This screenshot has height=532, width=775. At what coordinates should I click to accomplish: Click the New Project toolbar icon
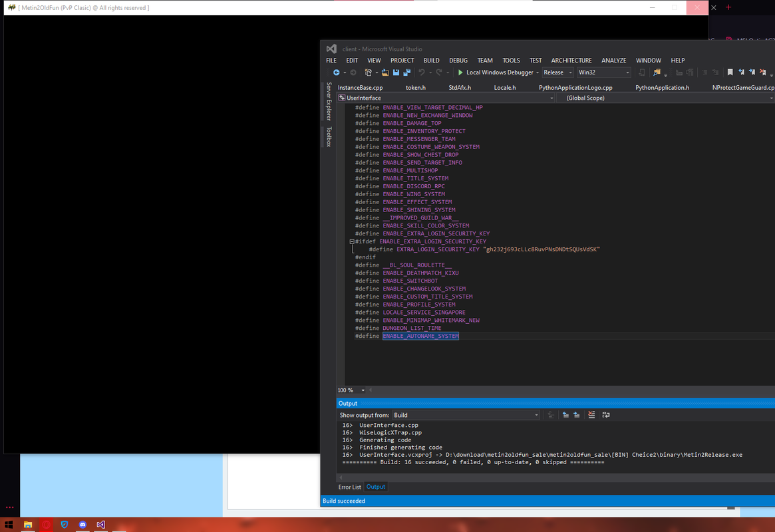pos(369,72)
